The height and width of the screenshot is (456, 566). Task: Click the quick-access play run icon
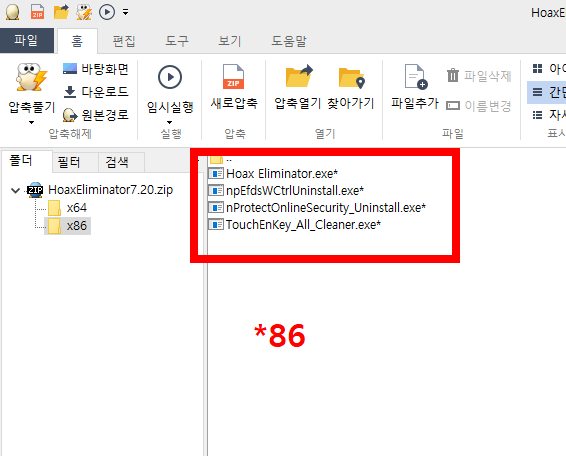[107, 12]
